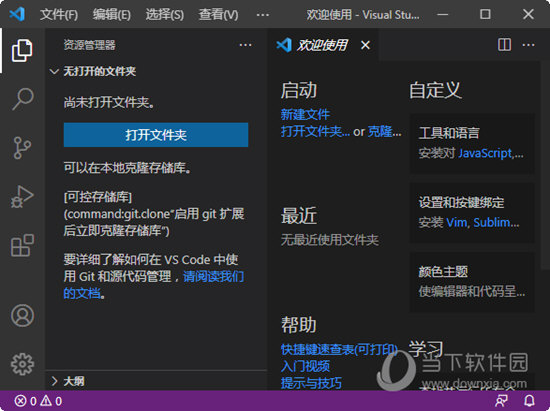Click the VS Code logo in title bar

tap(17, 14)
